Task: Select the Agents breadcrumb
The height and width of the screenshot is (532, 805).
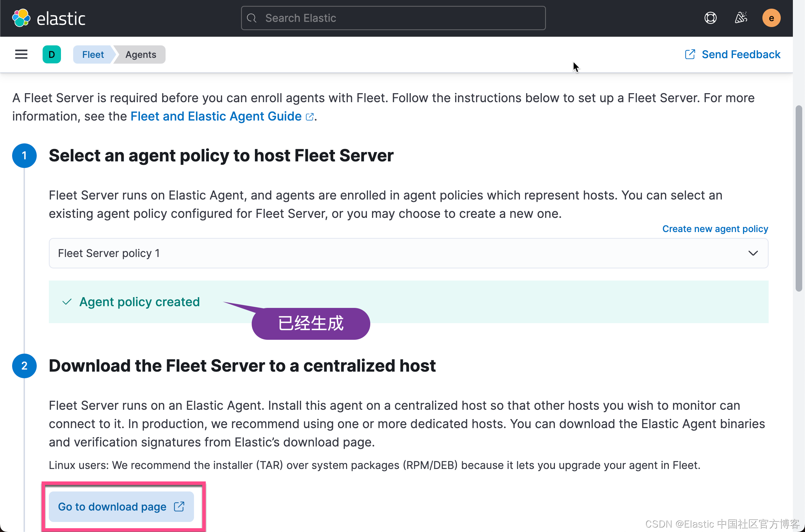Action: pyautogui.click(x=140, y=54)
